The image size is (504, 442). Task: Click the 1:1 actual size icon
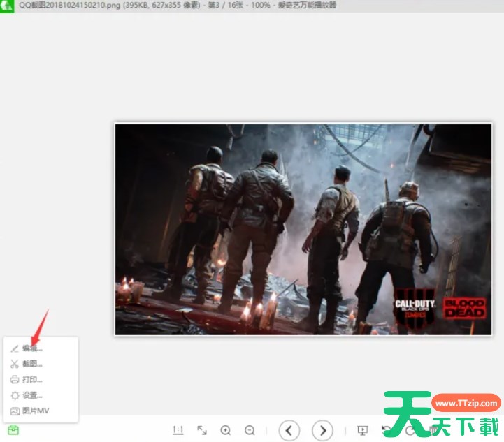[178, 430]
